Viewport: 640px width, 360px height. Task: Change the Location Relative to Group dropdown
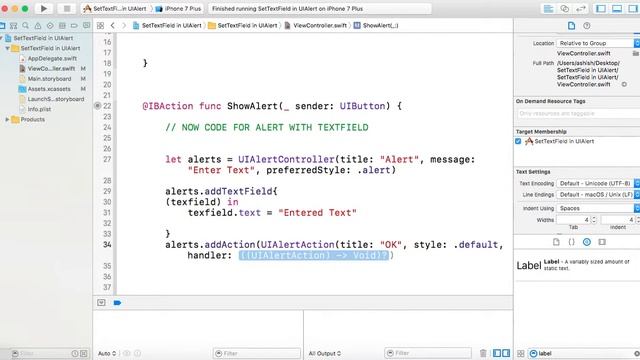[598, 43]
